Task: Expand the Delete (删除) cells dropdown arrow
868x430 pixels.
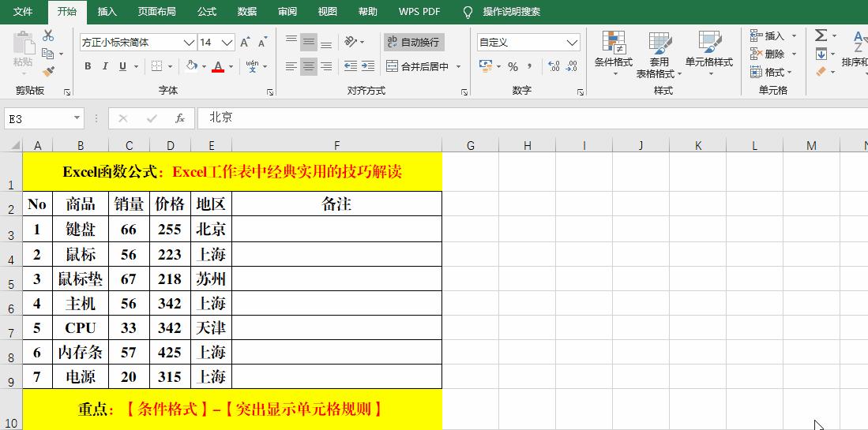Action: tap(794, 54)
